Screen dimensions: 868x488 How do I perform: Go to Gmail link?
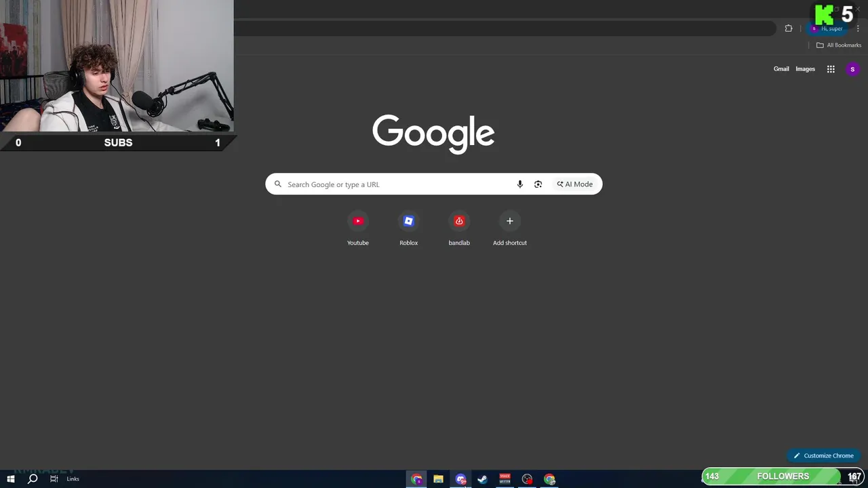click(x=781, y=69)
